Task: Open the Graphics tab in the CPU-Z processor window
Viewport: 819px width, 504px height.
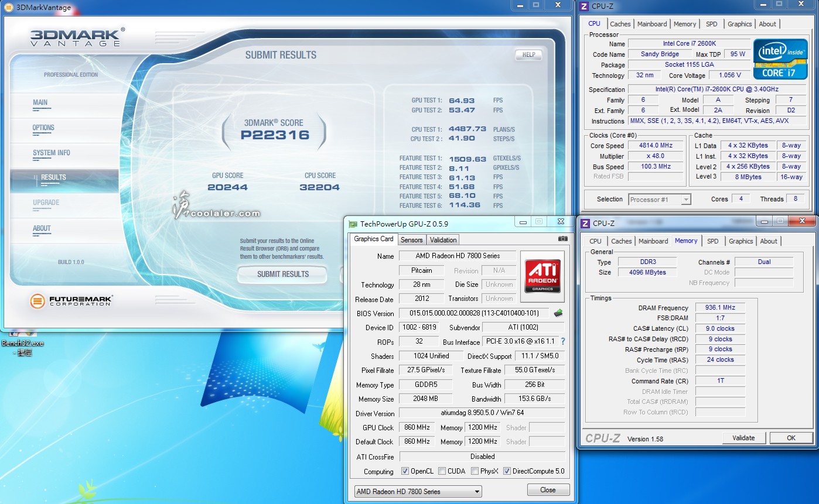Action: 739,24
